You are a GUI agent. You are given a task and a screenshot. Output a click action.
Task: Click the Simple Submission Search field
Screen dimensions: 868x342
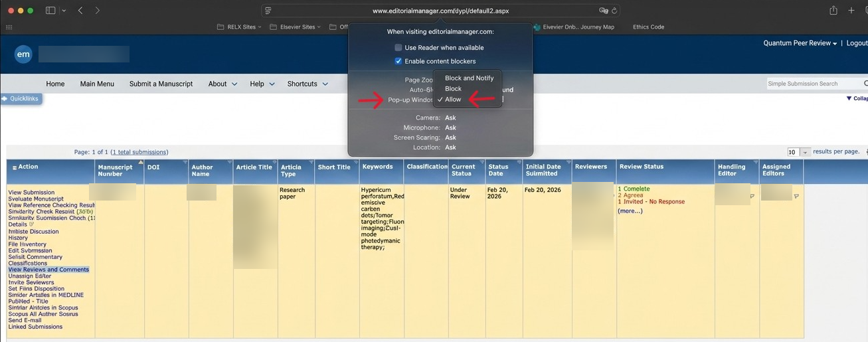[814, 84]
